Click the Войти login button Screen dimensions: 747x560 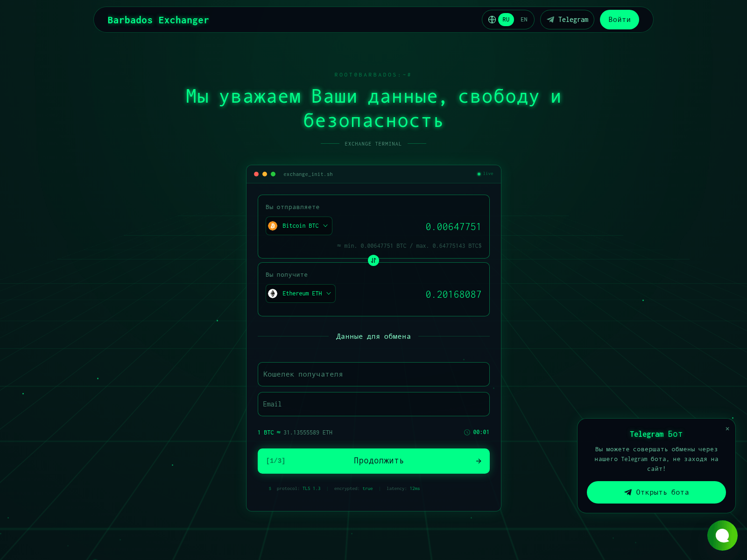pyautogui.click(x=620, y=20)
